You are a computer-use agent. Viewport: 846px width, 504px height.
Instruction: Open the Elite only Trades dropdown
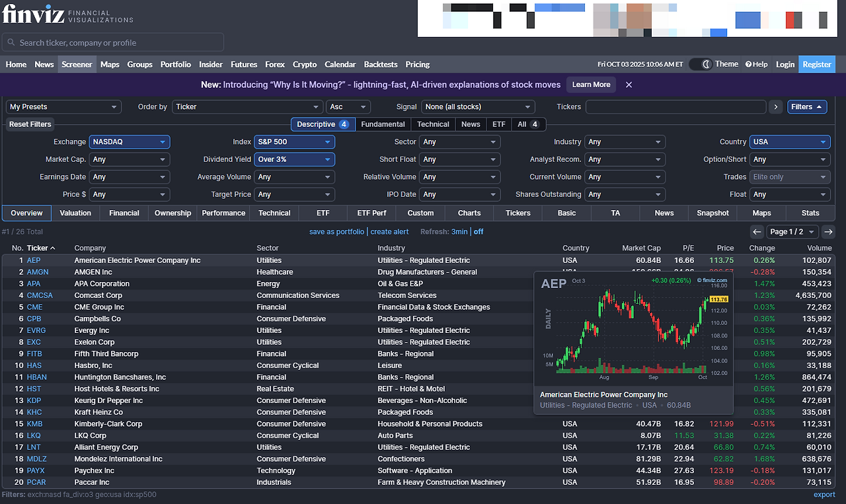(790, 177)
